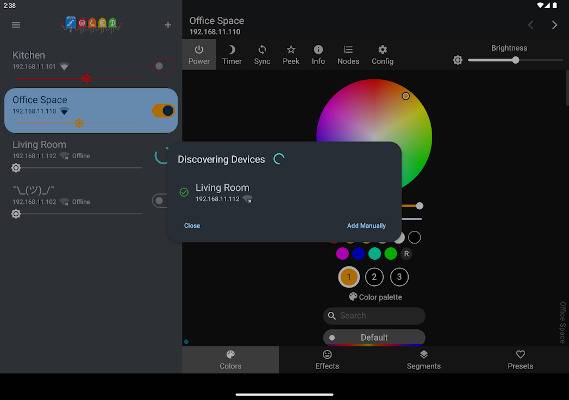This screenshot has width=569, height=400.
Task: Open the Nodes list icon
Action: (348, 49)
